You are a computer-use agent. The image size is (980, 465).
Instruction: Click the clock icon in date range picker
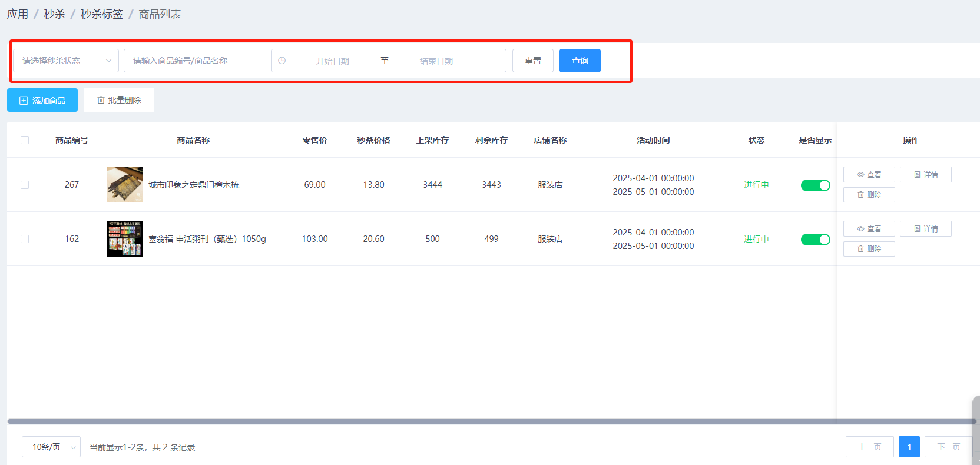[282, 61]
